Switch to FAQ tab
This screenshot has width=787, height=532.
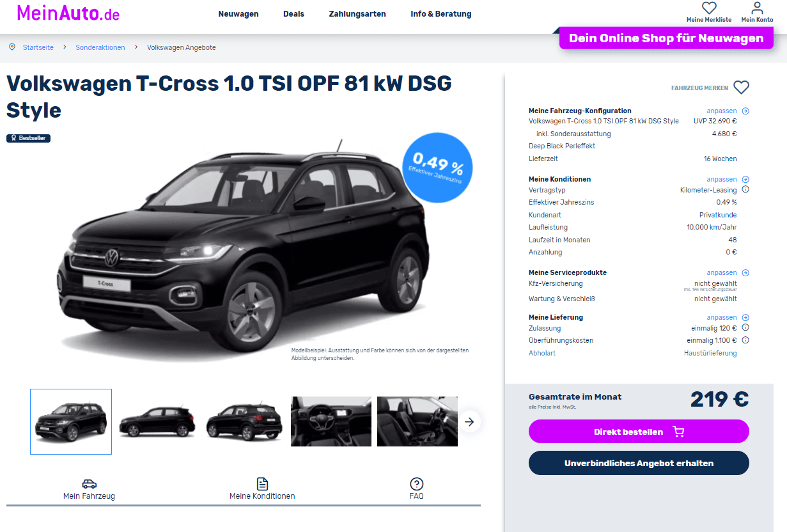click(x=417, y=489)
